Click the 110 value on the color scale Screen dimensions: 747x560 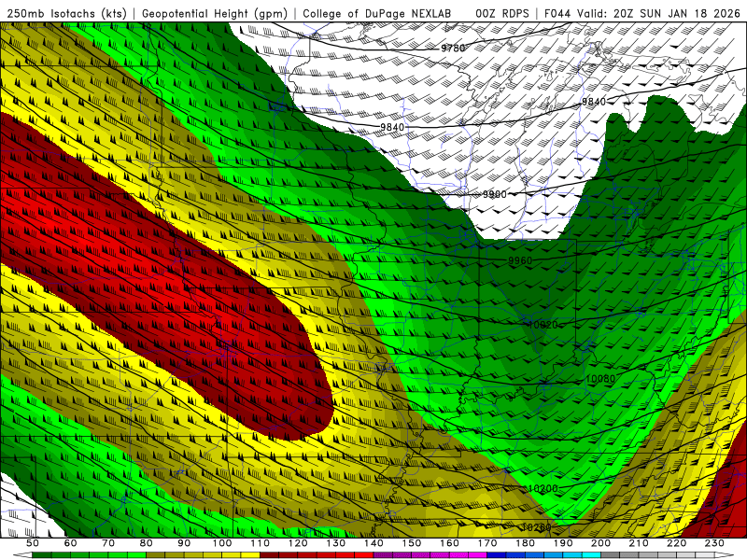[x=260, y=543]
